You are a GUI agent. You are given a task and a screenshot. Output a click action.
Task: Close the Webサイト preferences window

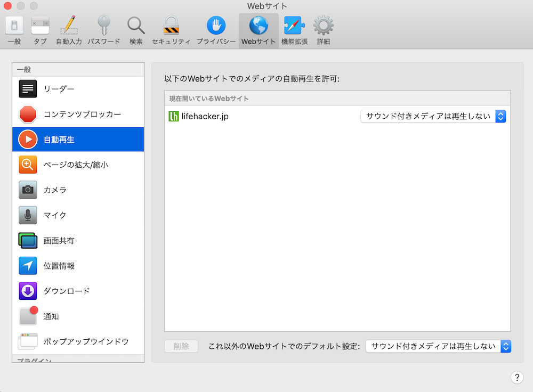click(8, 6)
